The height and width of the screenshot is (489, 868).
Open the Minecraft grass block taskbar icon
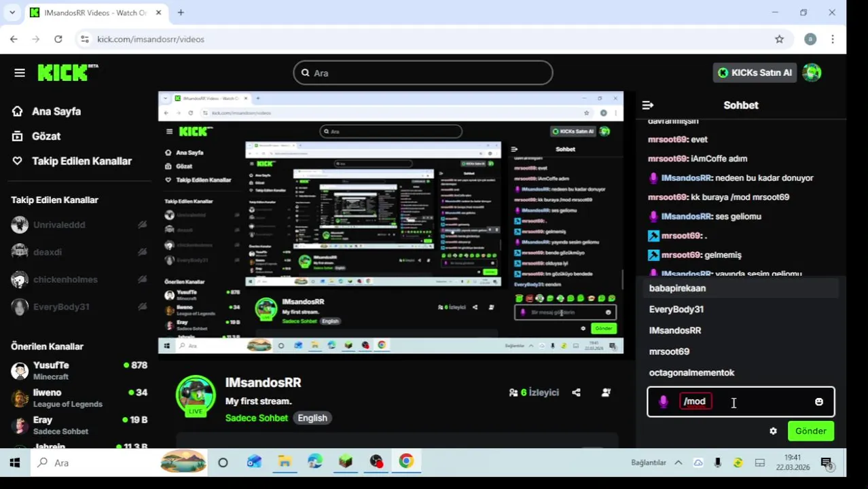(x=346, y=463)
